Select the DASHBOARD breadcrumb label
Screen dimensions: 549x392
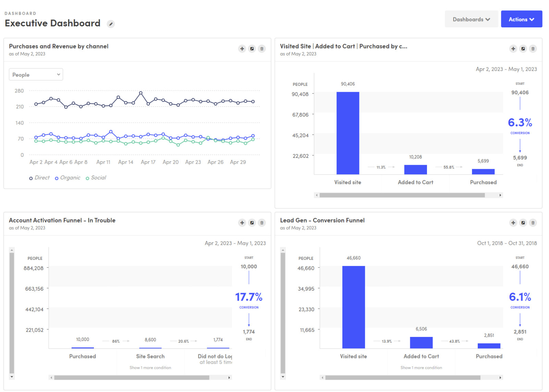pyautogui.click(x=20, y=13)
